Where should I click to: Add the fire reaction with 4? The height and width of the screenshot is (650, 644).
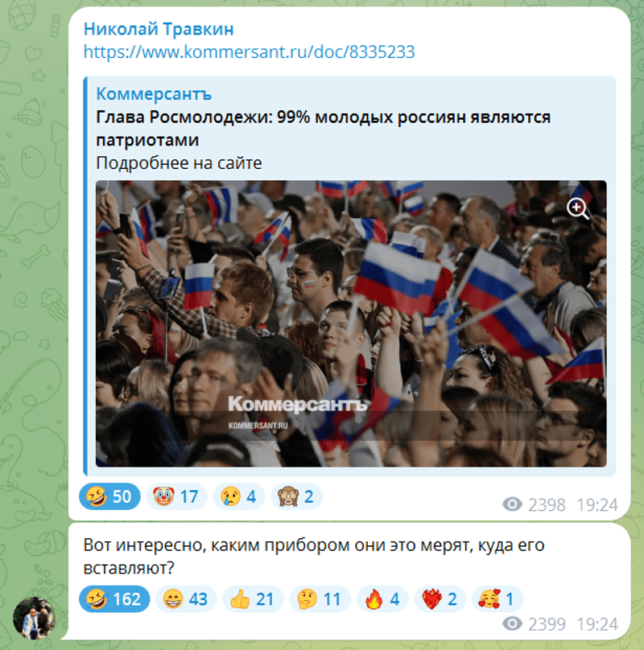point(382,599)
